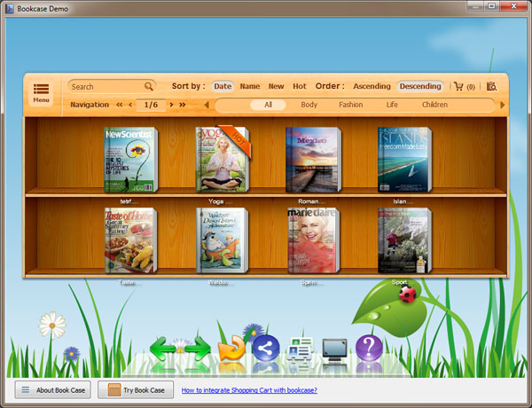Open the shopping cart integration link
This screenshot has height=408, width=532.
(249, 390)
